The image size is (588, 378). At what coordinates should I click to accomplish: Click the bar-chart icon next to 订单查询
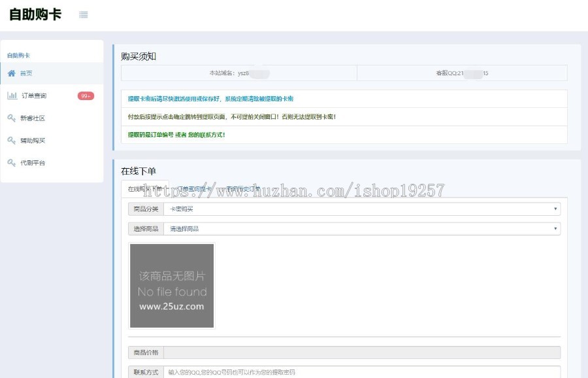[x=12, y=95]
